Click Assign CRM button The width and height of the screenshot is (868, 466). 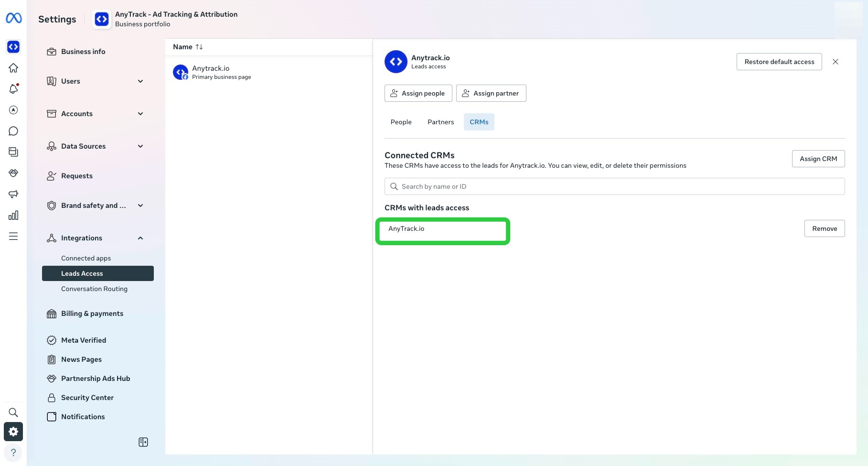pyautogui.click(x=818, y=159)
